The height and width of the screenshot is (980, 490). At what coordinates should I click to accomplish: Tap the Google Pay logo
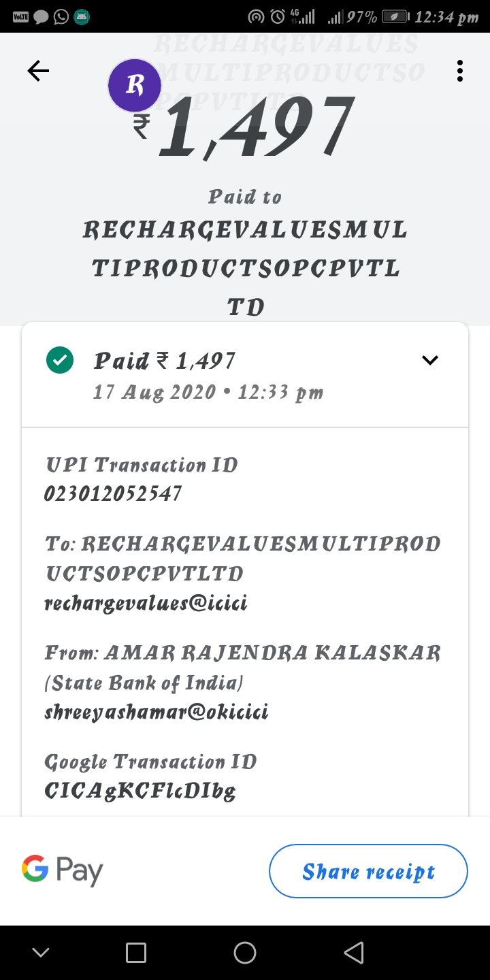(63, 870)
